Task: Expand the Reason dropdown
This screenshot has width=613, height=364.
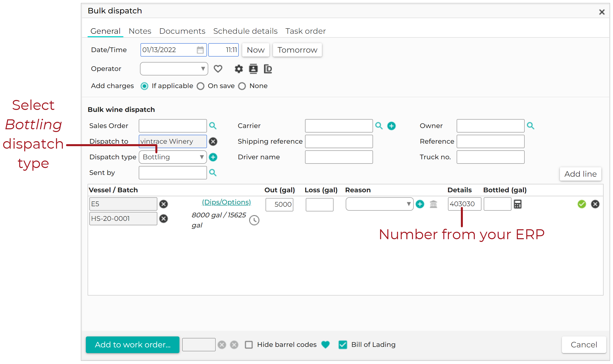Action: point(379,204)
